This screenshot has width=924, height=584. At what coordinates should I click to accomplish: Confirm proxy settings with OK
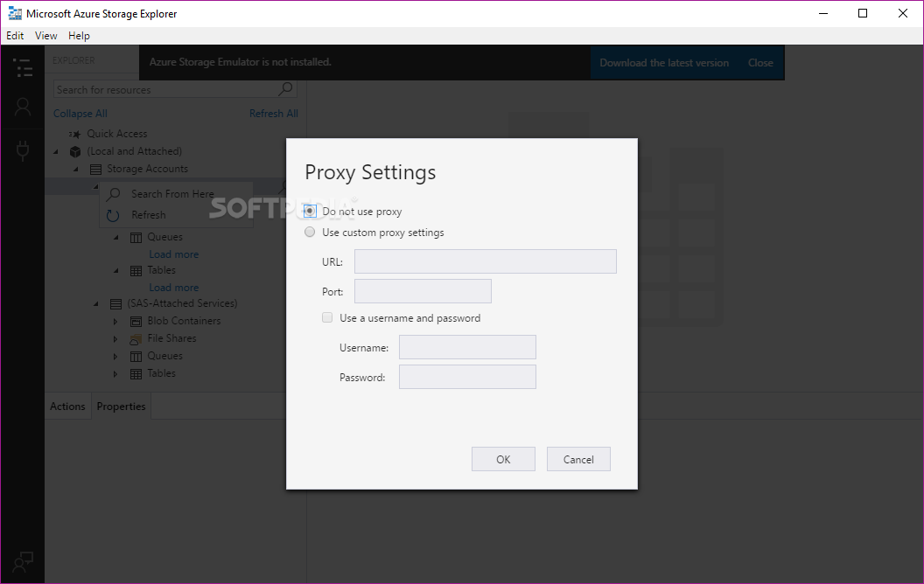pos(503,459)
